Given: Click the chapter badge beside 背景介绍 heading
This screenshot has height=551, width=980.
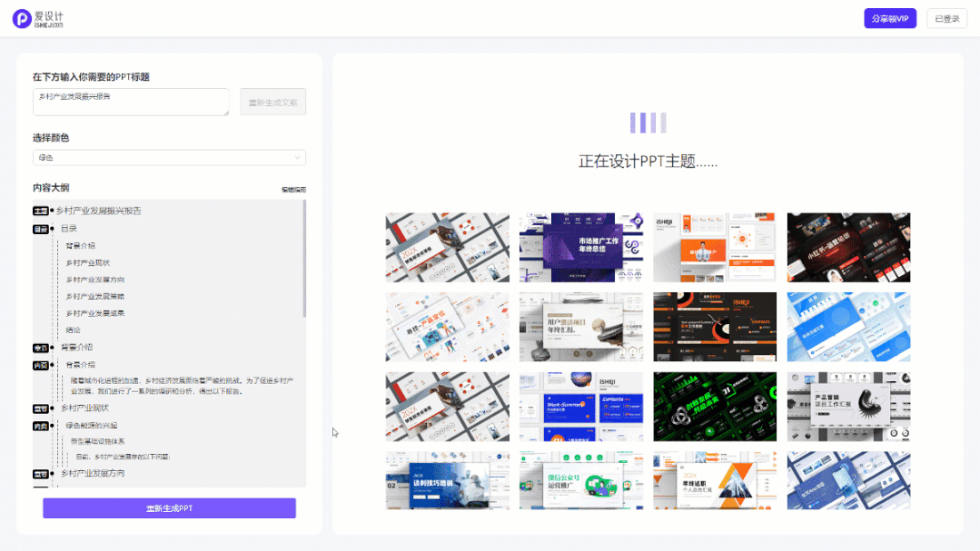Looking at the screenshot, I should [41, 348].
